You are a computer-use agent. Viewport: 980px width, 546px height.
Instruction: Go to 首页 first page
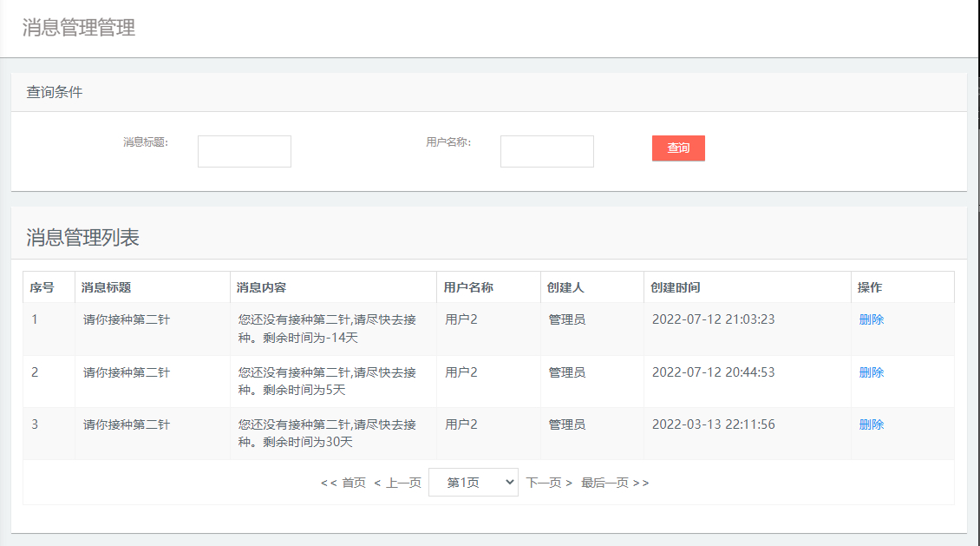343,482
